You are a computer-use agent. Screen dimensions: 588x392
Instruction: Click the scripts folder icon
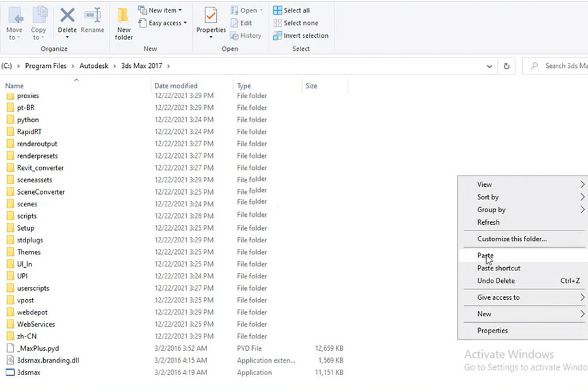pyautogui.click(x=10, y=216)
